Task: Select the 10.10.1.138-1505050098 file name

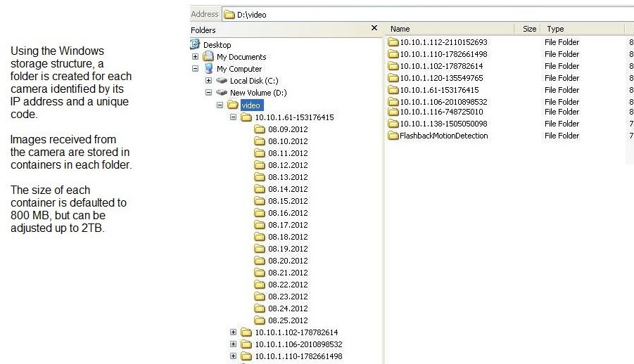Action: pyautogui.click(x=443, y=124)
